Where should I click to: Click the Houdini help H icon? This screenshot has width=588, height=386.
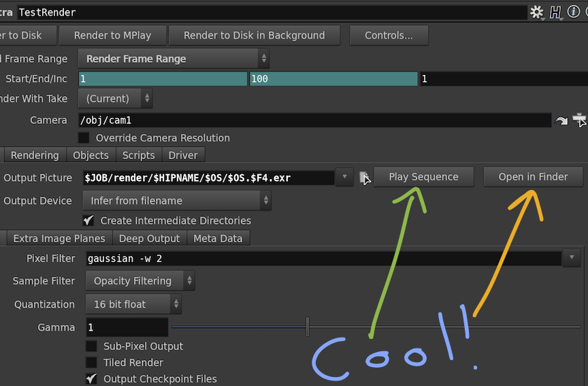pos(555,12)
